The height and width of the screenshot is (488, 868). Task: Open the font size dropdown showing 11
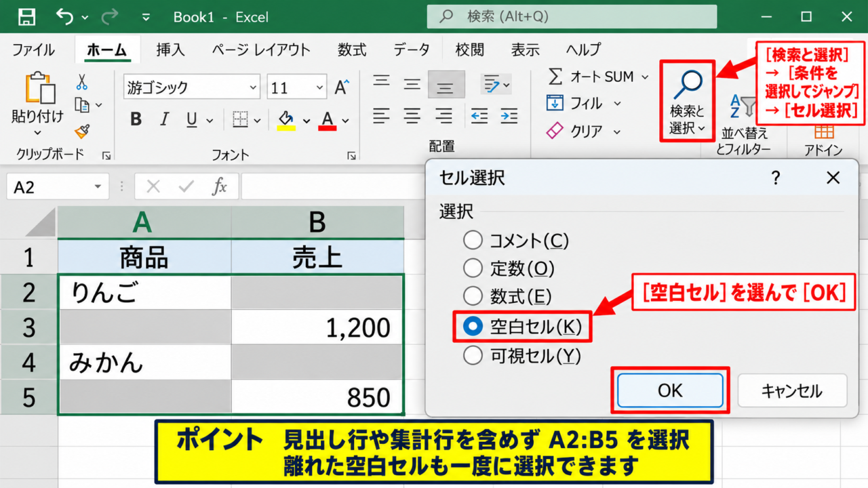pyautogui.click(x=320, y=87)
